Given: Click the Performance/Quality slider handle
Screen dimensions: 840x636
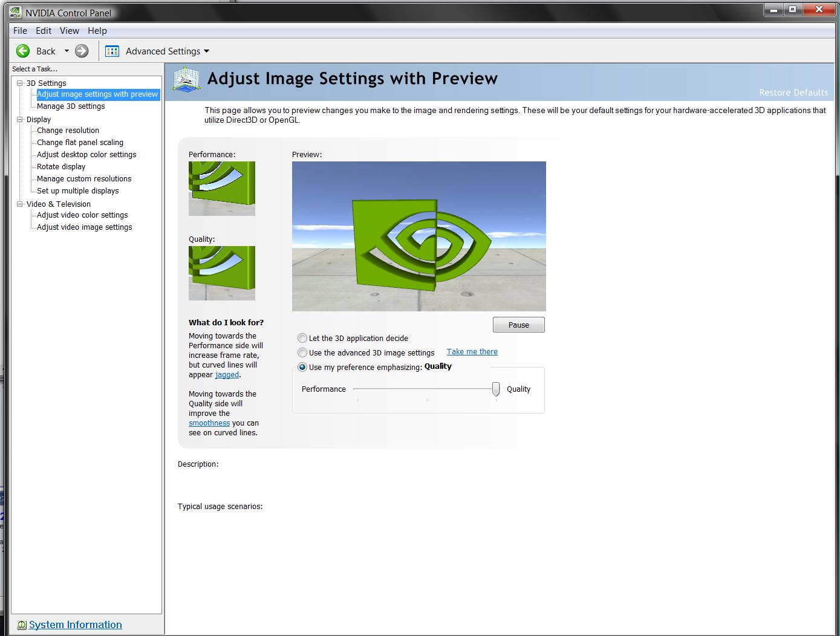Looking at the screenshot, I should tap(496, 389).
